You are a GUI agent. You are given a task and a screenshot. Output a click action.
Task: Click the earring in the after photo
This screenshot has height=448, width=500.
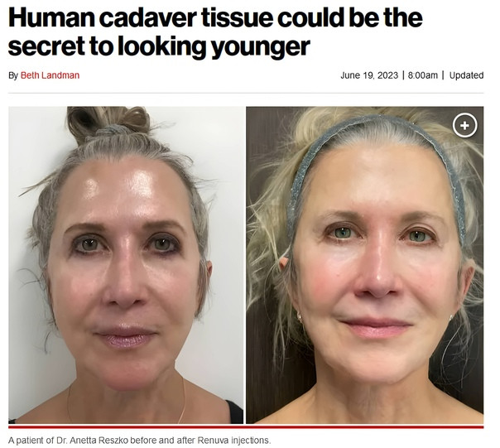pyautogui.click(x=300, y=316)
